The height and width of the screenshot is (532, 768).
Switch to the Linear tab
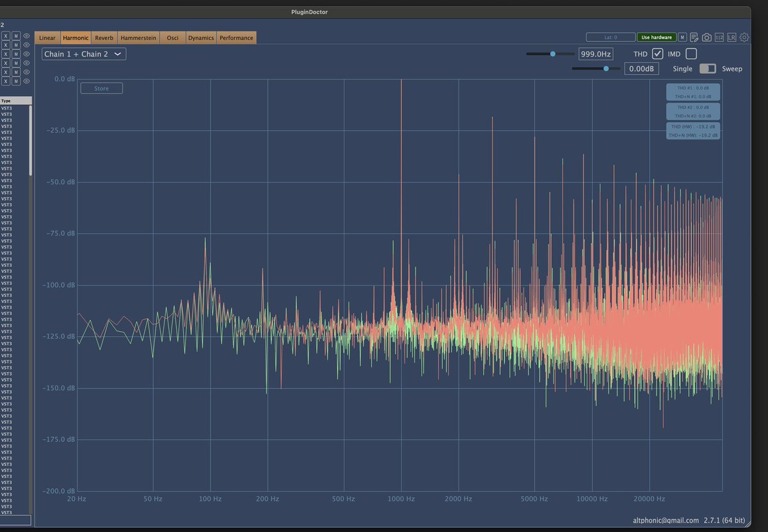[47, 38]
